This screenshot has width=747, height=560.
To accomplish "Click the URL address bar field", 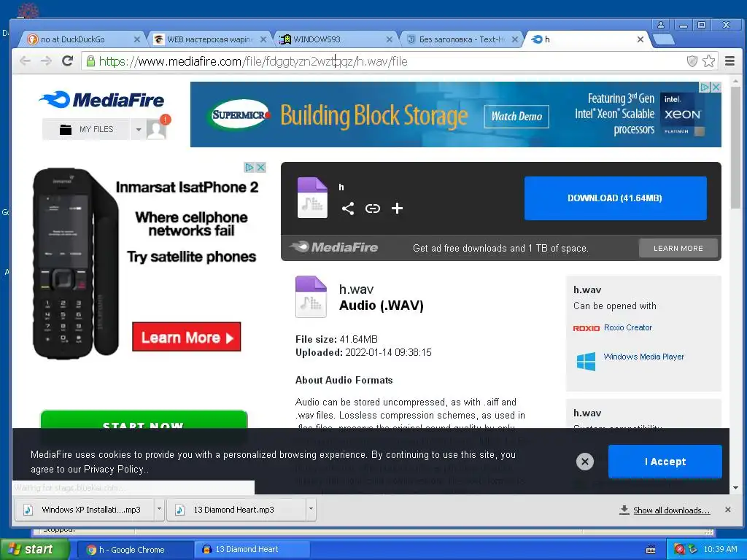I will (385, 61).
